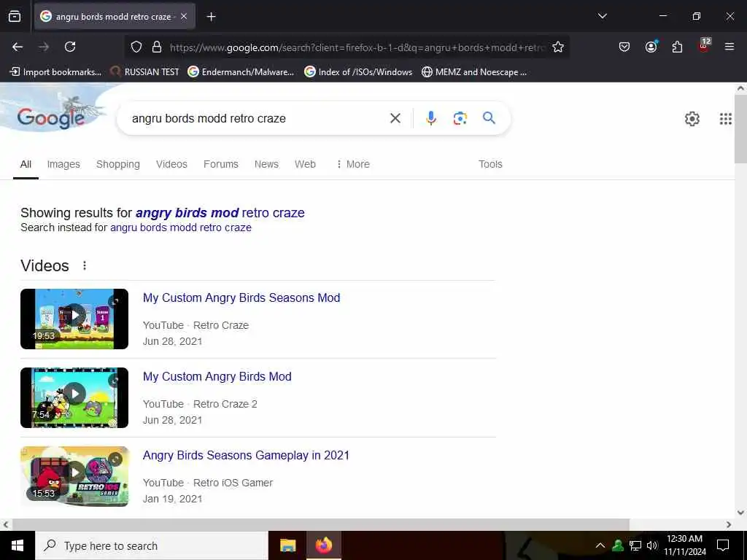Open Angry Birds Seasons Gameplay in 2021
The height and width of the screenshot is (560, 747).
246,455
